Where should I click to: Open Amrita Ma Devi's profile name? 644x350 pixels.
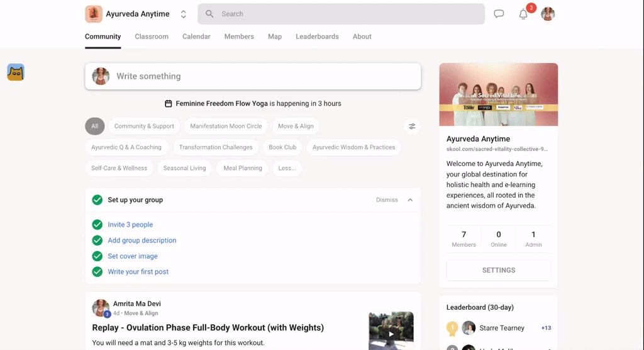point(136,303)
